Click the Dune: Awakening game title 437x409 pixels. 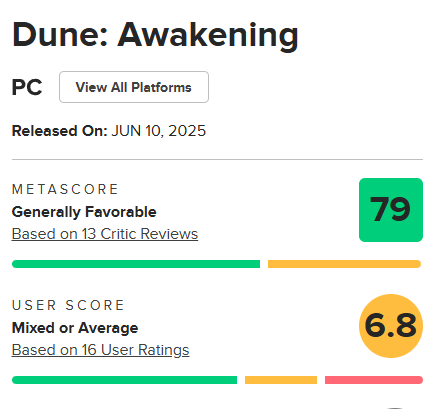pyautogui.click(x=155, y=35)
